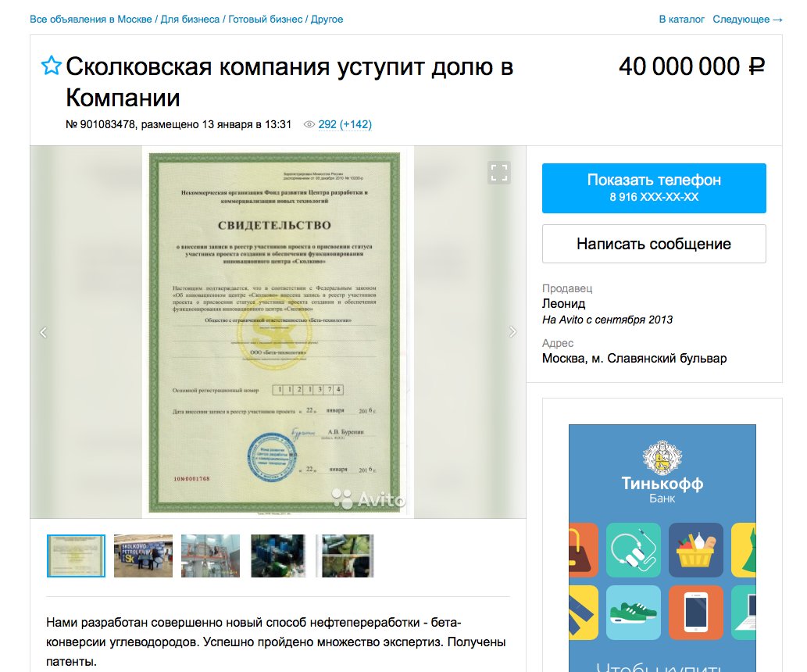Viewport: 807px width, 672px height.
Task: Click seller info На Avito с сентября 2013
Action: click(607, 320)
